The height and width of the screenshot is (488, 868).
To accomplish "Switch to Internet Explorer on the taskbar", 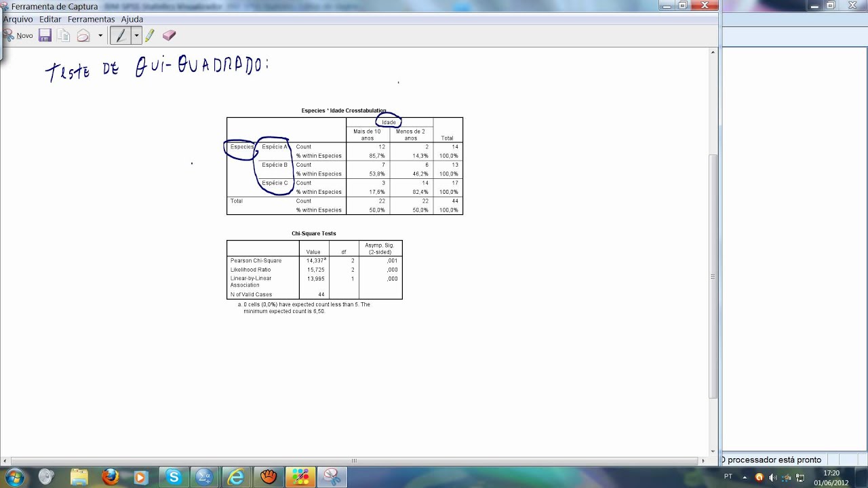I will pos(236,477).
